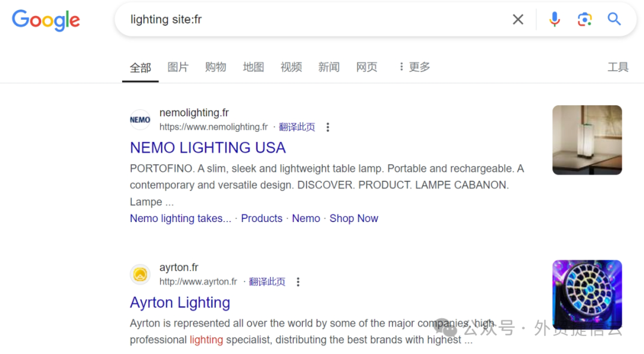Select the 视频 (Videos) tab
Viewport: 644px width, 354px height.
click(x=291, y=67)
